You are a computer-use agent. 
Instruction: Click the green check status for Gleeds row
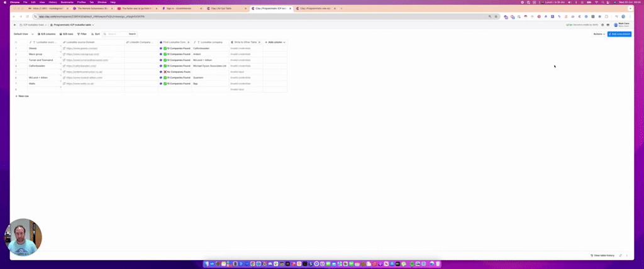point(165,48)
